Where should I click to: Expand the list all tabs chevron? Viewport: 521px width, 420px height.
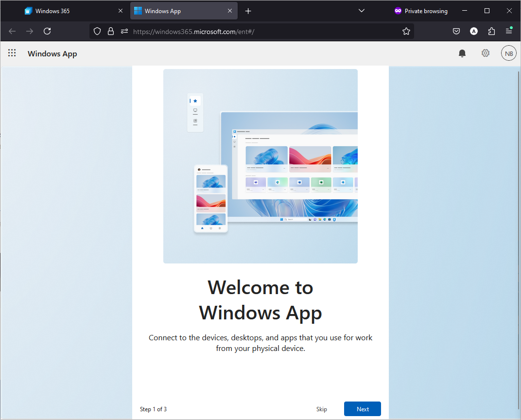point(362,11)
